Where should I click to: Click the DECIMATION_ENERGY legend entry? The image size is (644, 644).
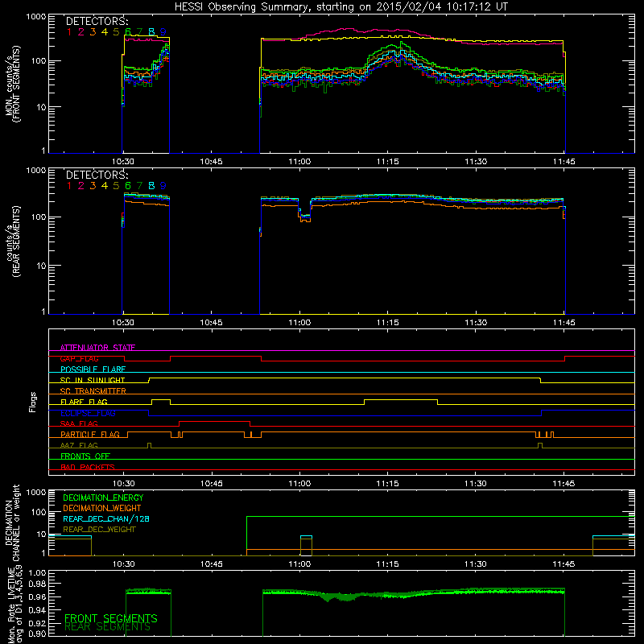(103, 497)
